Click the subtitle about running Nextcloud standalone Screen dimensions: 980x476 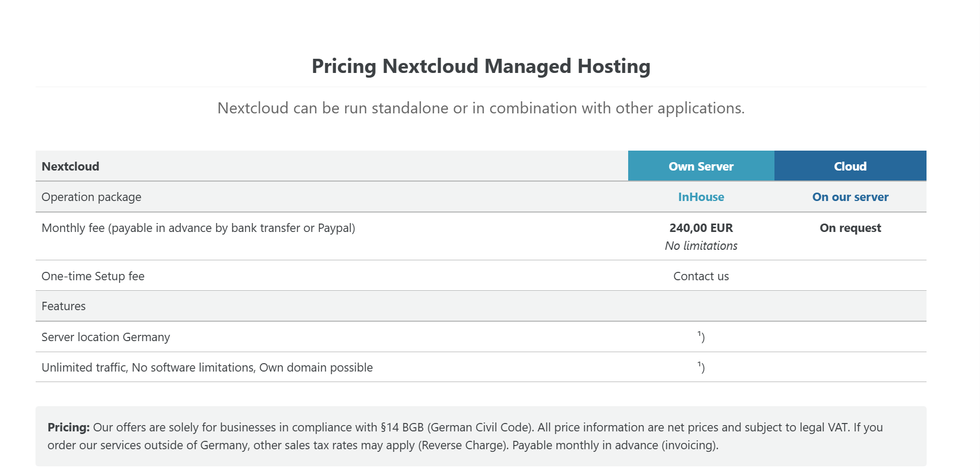481,108
